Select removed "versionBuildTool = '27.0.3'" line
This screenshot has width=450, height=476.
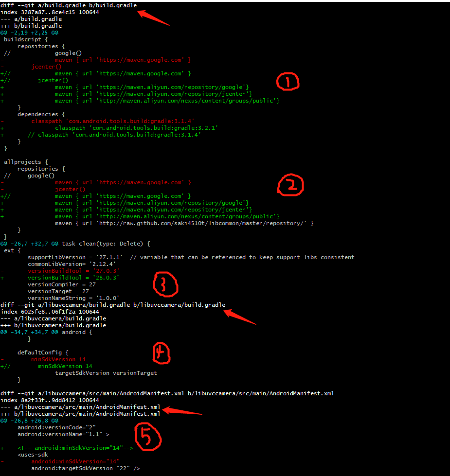(60, 271)
